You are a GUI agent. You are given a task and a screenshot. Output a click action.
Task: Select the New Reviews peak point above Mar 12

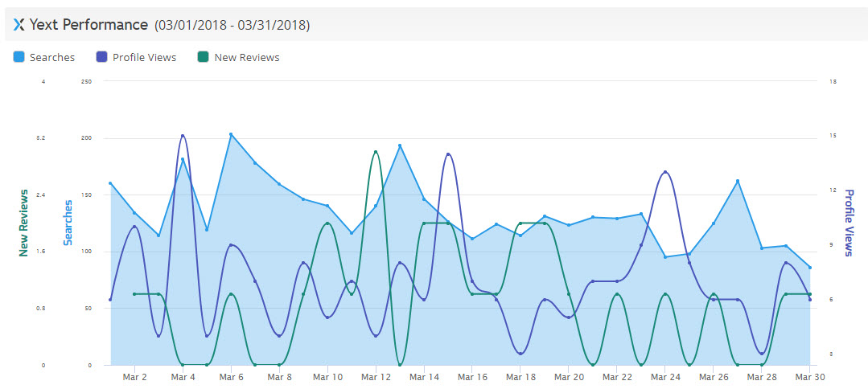tap(376, 151)
